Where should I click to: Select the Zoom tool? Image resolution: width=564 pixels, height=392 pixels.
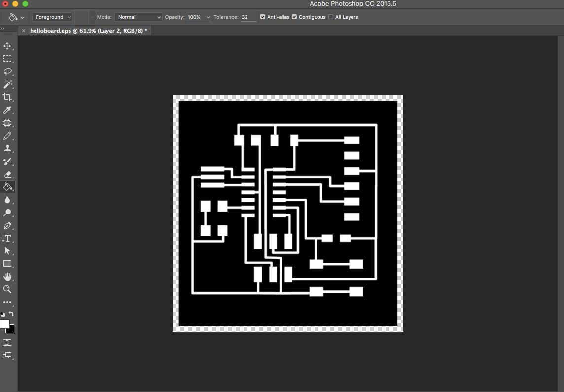(7, 289)
